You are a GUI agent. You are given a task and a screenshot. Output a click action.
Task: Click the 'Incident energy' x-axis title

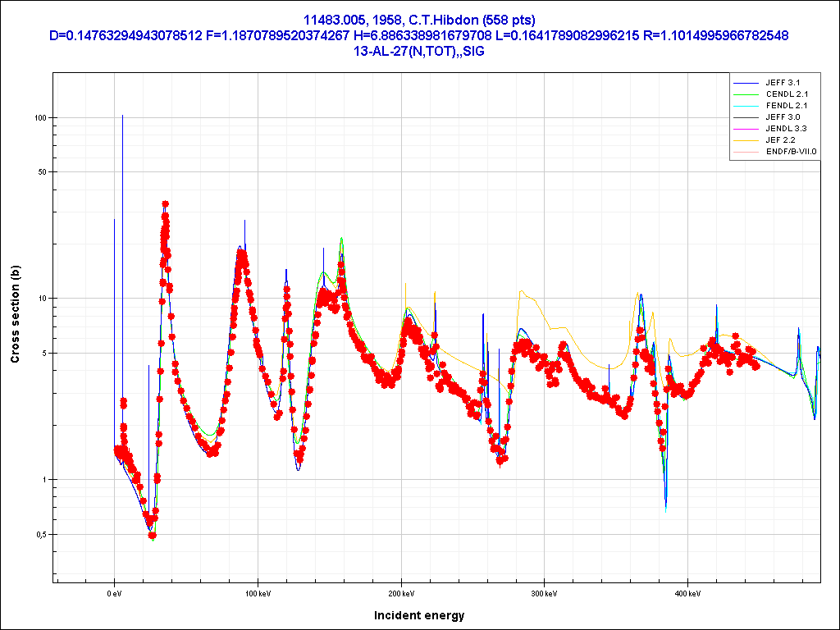pyautogui.click(x=419, y=615)
